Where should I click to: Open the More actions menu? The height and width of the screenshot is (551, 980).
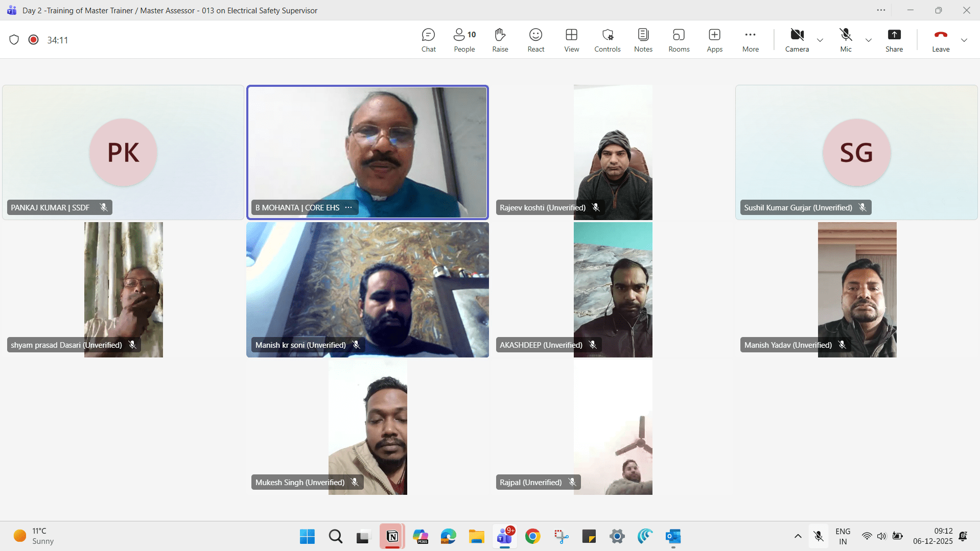coord(750,40)
